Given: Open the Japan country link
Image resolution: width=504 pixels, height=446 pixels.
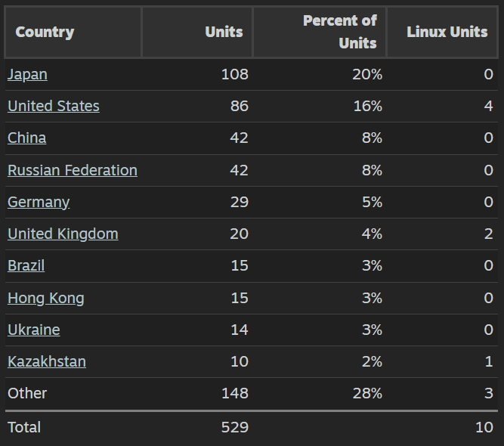Looking at the screenshot, I should click(x=27, y=74).
